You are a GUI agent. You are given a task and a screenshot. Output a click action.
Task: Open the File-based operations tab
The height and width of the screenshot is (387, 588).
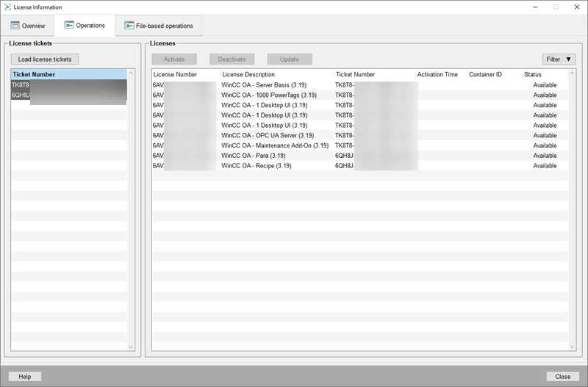159,26
